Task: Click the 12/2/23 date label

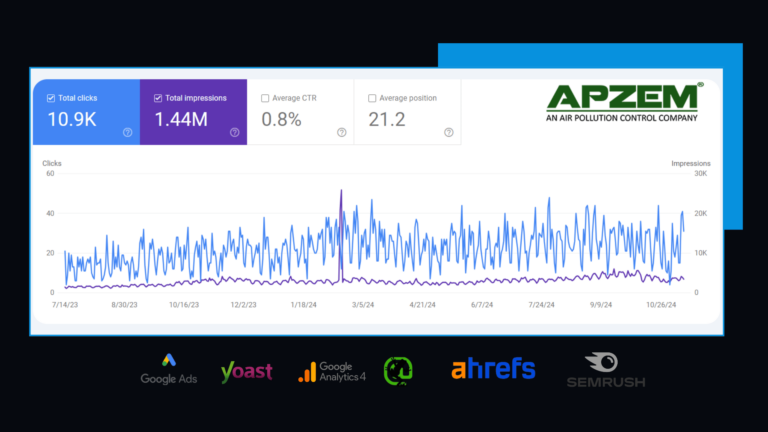Action: [243, 305]
